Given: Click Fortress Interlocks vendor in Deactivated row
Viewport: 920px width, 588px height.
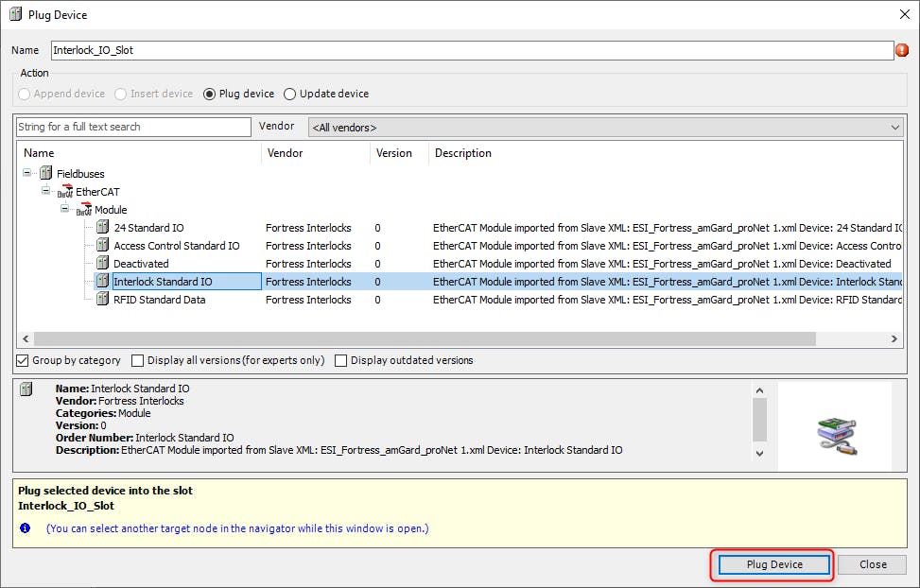Looking at the screenshot, I should (x=308, y=264).
